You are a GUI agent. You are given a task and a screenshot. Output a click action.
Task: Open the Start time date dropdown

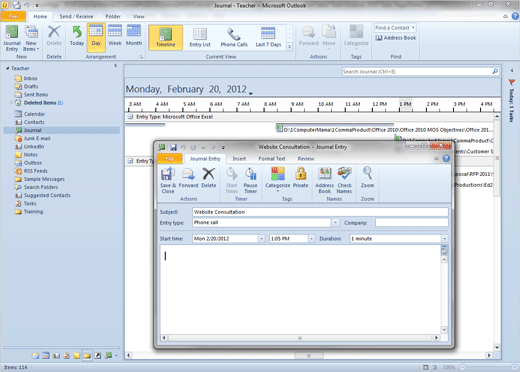(x=262, y=238)
